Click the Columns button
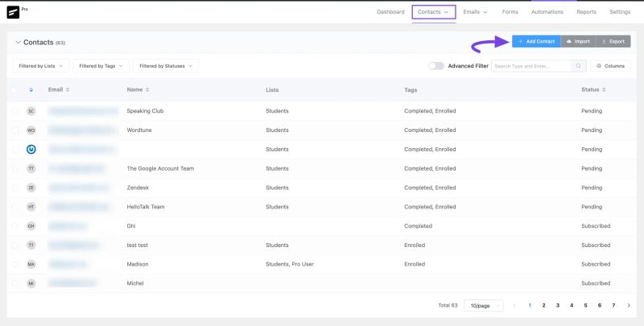This screenshot has height=326, width=644. coord(610,66)
